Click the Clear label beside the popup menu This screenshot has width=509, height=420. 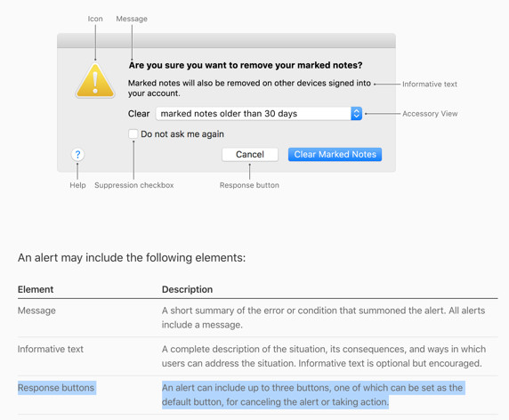(139, 114)
